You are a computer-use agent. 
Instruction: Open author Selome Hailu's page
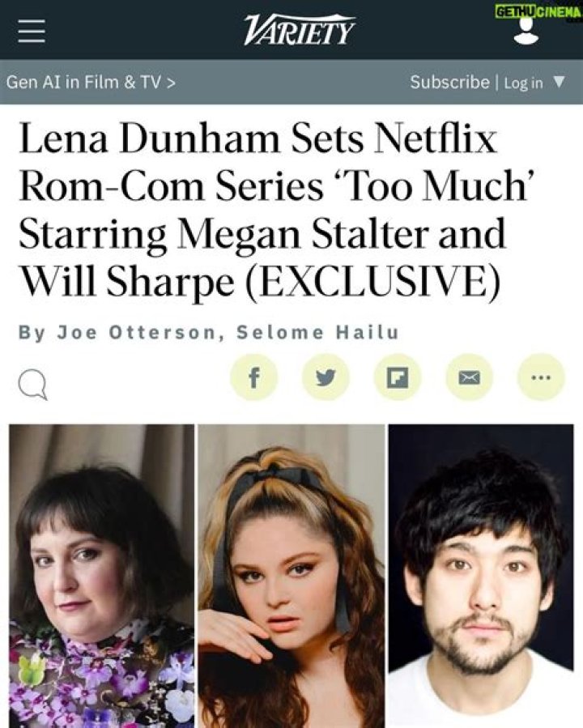point(317,333)
